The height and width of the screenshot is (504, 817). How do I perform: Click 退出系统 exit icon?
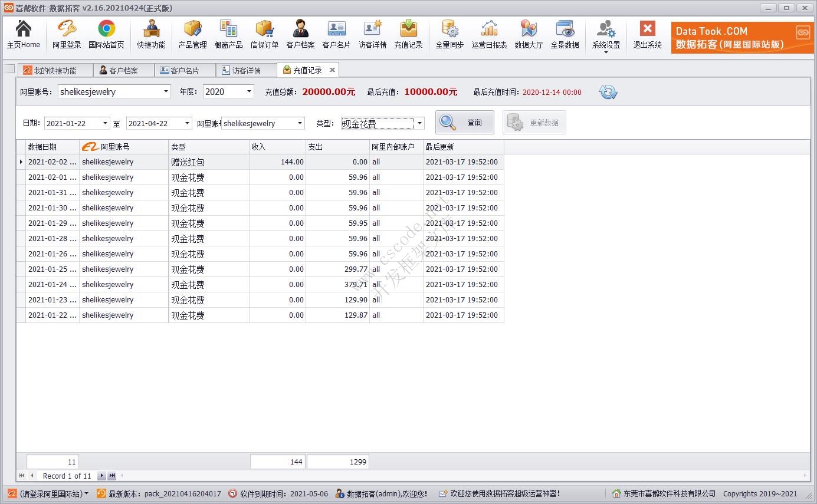(x=647, y=35)
